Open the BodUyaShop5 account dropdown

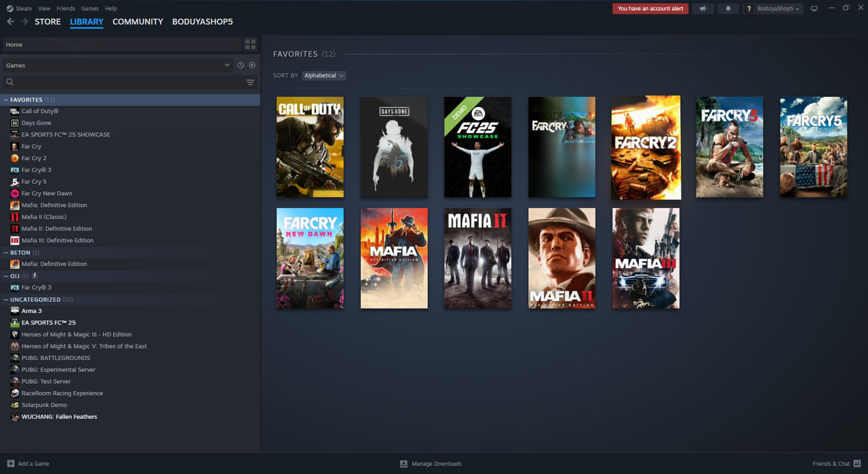[778, 9]
